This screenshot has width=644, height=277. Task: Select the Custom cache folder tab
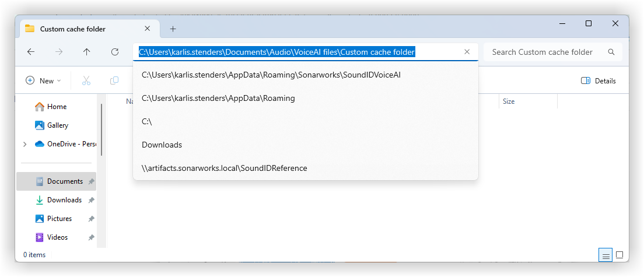coord(88,29)
